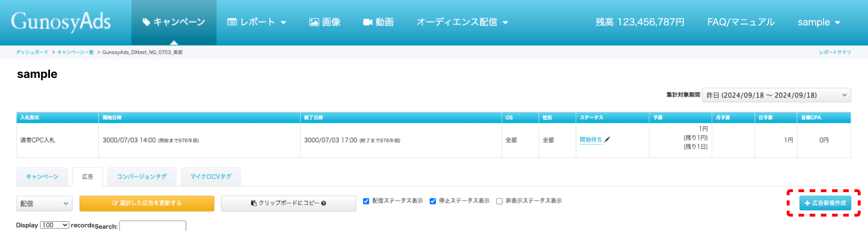Click the help icon on the clipboard button

[x=323, y=203]
